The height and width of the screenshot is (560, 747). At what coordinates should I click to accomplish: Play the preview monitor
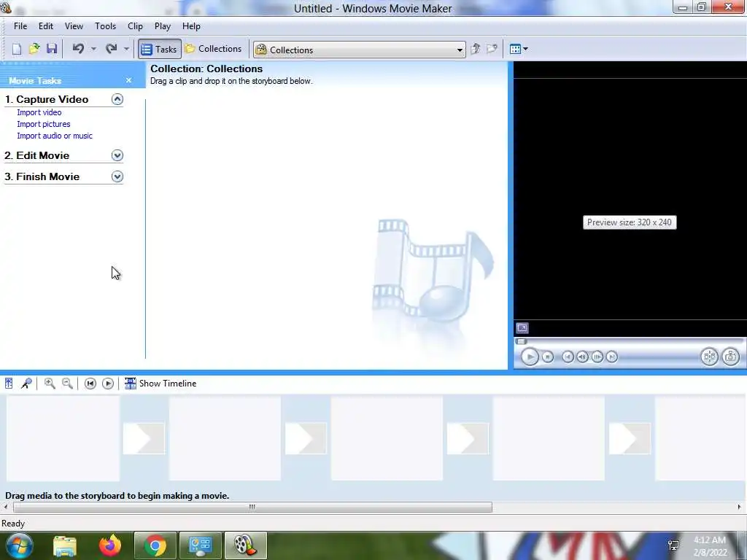pyautogui.click(x=530, y=357)
